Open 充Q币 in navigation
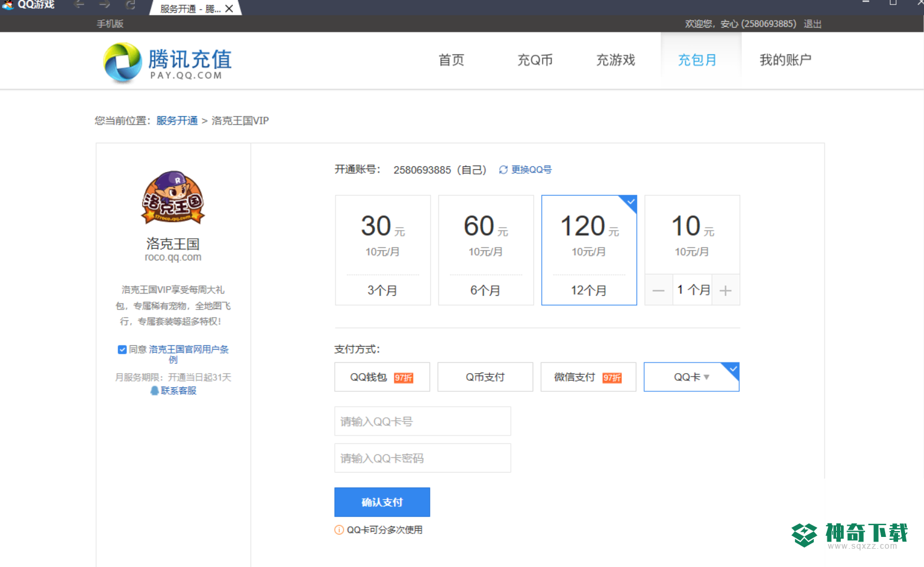Viewport: 924px width, 567px height. click(x=535, y=60)
